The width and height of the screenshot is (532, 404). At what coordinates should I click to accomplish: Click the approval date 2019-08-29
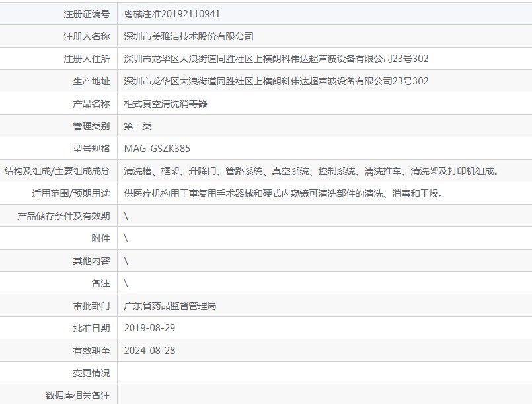pos(150,328)
